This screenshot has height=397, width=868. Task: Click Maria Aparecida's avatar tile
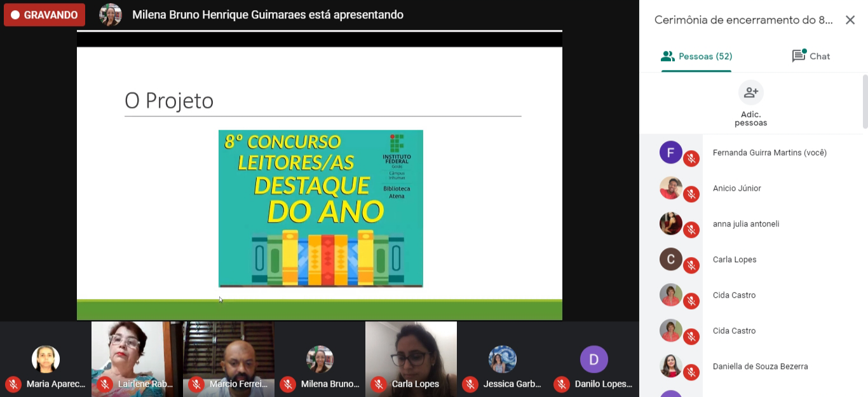46,359
